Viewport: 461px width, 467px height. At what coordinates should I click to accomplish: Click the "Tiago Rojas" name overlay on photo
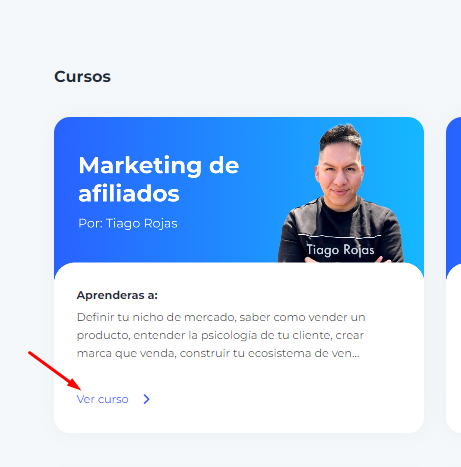[340, 250]
